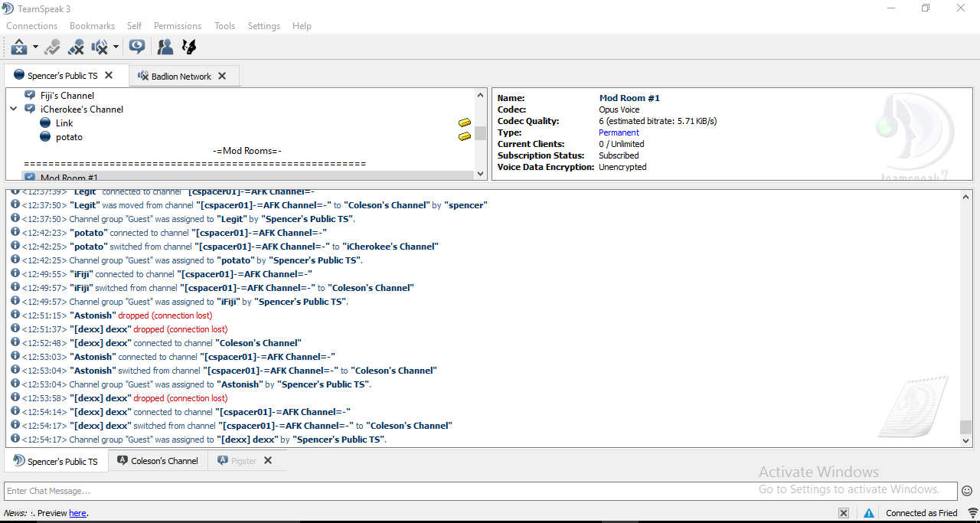Click the channel tree scrollbar down arrow

(481, 174)
